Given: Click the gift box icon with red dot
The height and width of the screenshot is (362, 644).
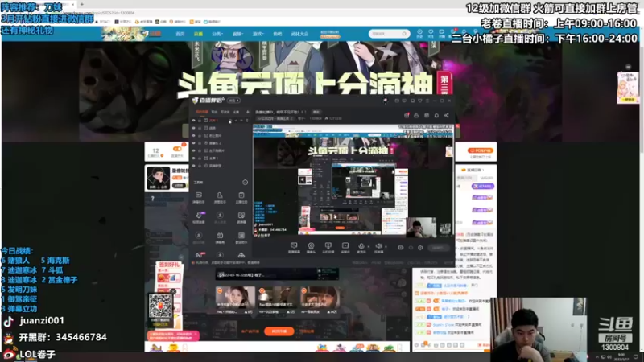Looking at the screenshot, I should point(407,115).
